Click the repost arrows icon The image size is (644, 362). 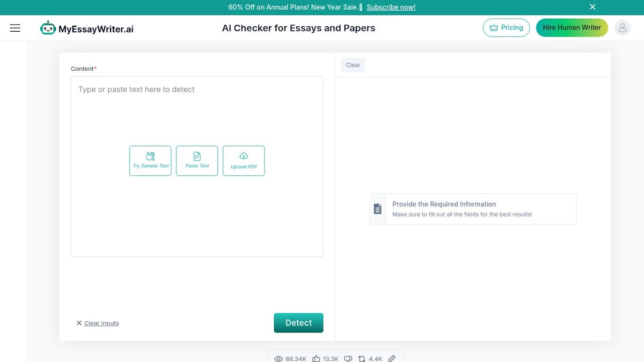[x=362, y=358]
